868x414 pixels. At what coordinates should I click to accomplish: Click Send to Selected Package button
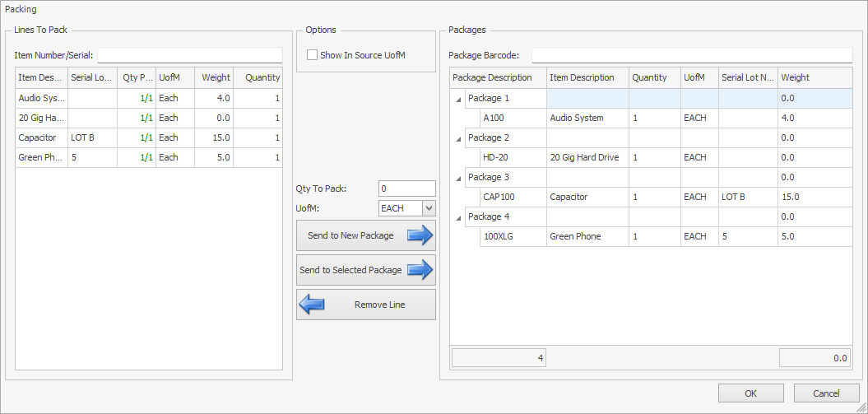pyautogui.click(x=365, y=270)
